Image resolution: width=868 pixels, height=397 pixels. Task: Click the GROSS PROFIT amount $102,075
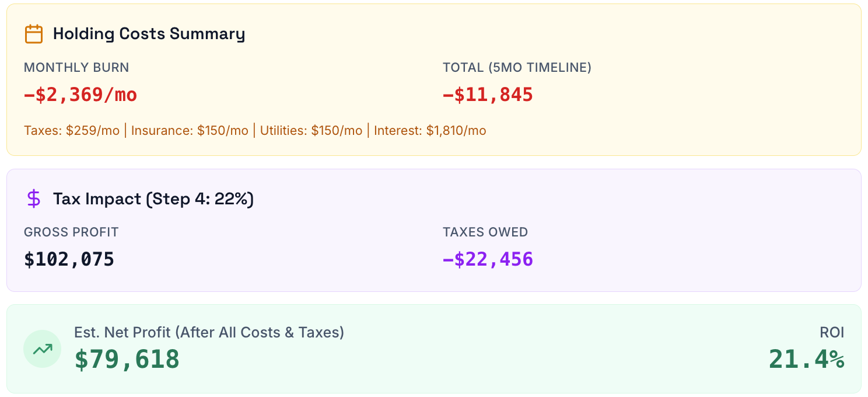tap(68, 259)
